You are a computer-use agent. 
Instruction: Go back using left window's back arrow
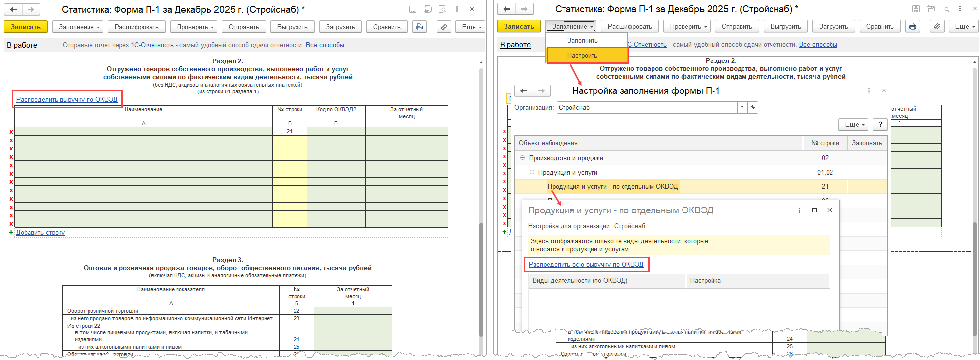[x=14, y=9]
